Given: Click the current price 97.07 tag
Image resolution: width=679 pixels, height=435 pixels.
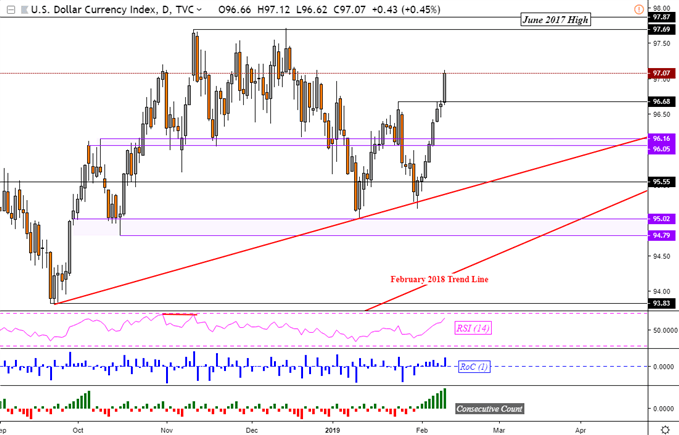Looking at the screenshot, I should point(661,73).
